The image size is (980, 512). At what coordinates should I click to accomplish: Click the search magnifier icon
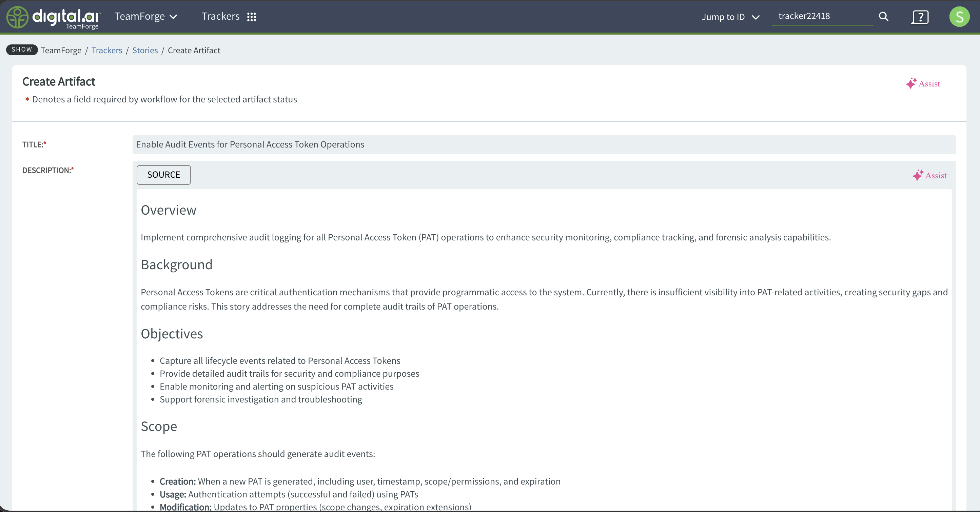(x=883, y=17)
